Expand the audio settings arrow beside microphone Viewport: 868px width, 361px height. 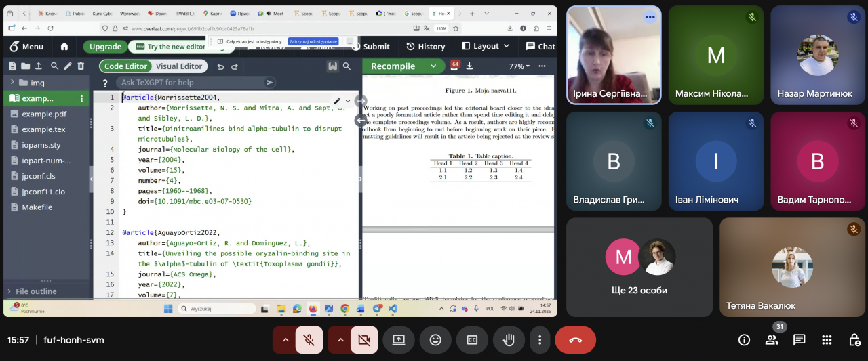point(285,340)
